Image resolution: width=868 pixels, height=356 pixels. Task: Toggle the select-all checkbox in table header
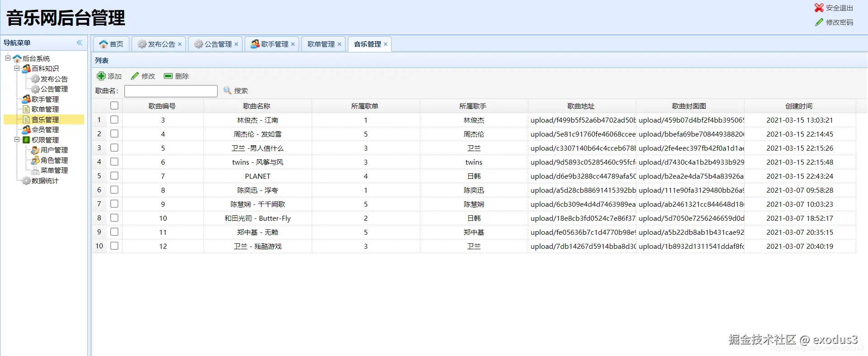(114, 105)
